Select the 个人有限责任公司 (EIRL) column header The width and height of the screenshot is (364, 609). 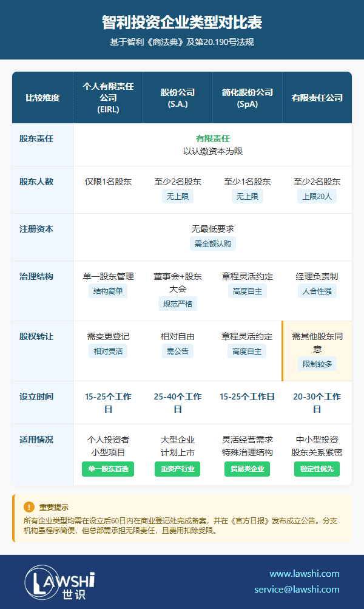(108, 98)
